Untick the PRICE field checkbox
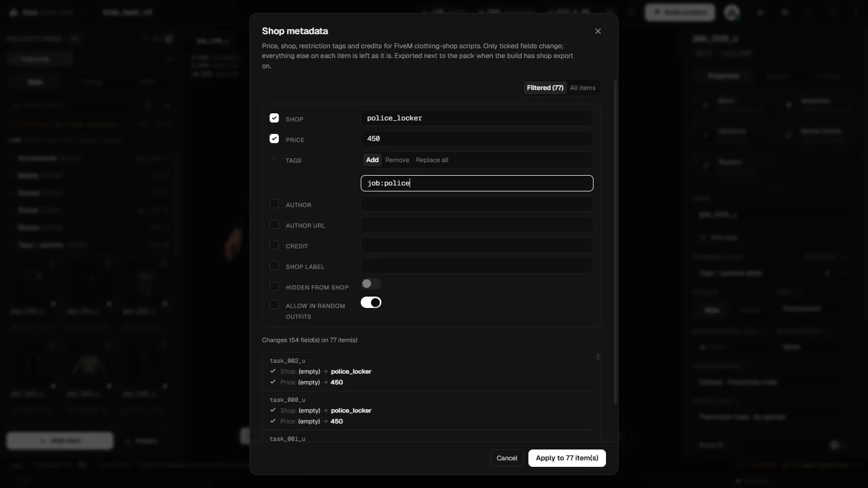Viewport: 868px width, 488px height. click(274, 139)
